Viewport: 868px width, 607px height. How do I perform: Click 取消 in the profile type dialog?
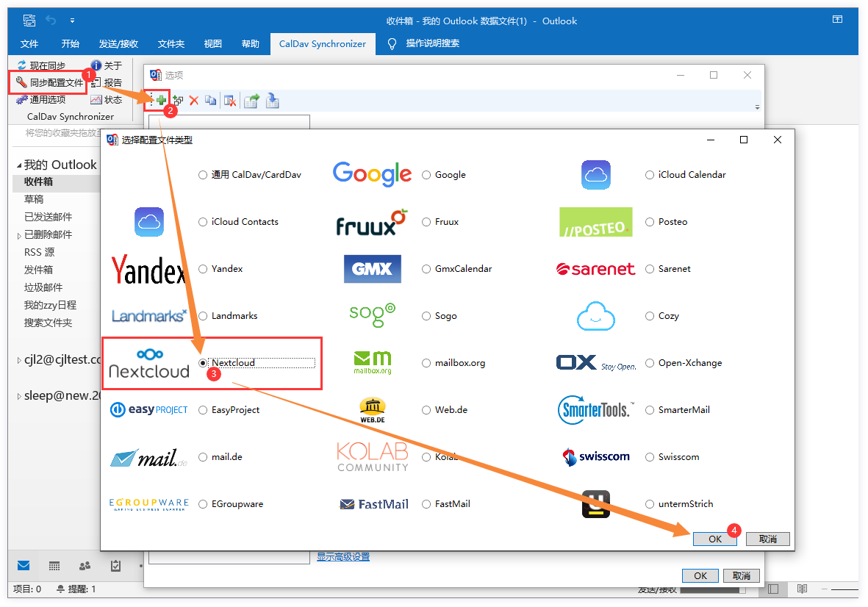tap(768, 539)
